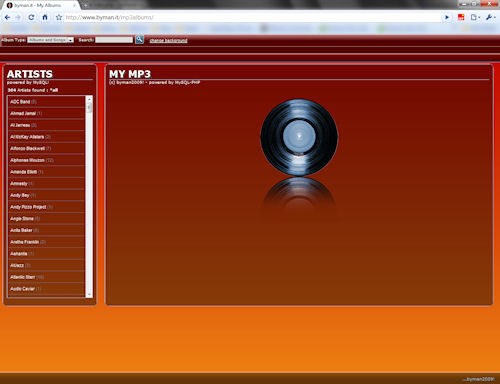Click the red extension icon in the toolbar
Image resolution: width=500 pixels, height=384 pixels.
coord(461,17)
